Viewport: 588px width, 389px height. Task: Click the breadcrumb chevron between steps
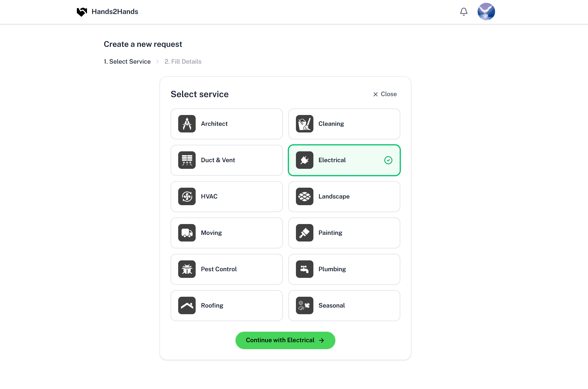coord(158,62)
